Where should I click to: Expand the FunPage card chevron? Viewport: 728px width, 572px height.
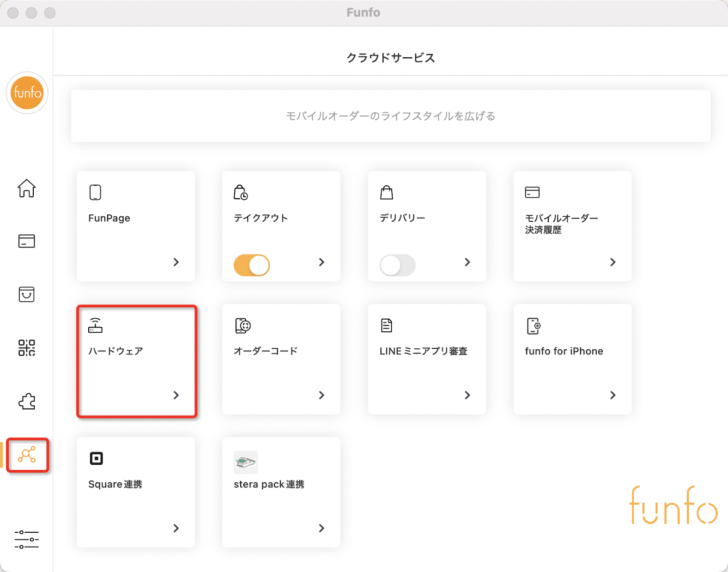click(176, 262)
